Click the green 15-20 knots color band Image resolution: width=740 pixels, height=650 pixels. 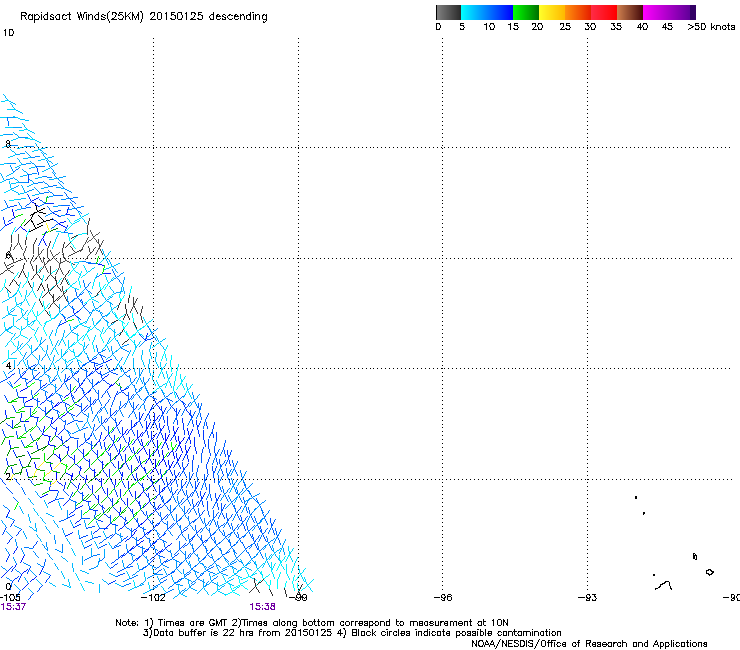(x=526, y=12)
